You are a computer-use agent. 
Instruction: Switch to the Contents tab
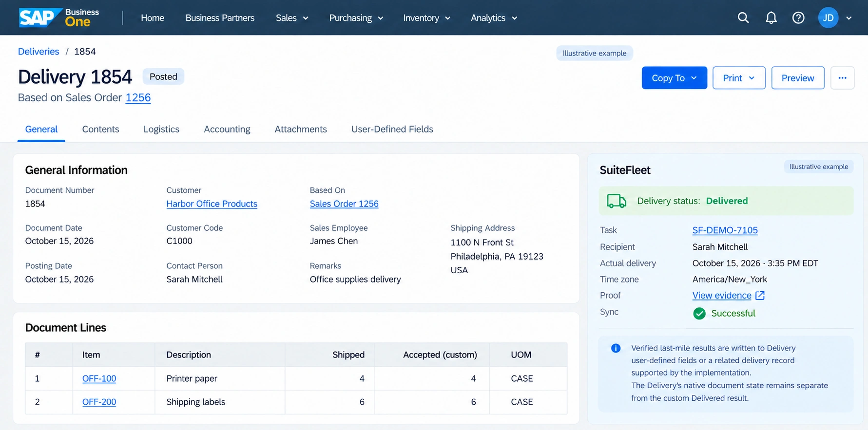(x=100, y=129)
